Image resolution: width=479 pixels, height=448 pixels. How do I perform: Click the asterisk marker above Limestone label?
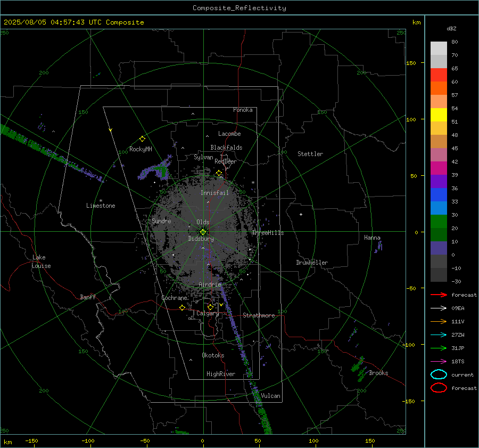101,201
